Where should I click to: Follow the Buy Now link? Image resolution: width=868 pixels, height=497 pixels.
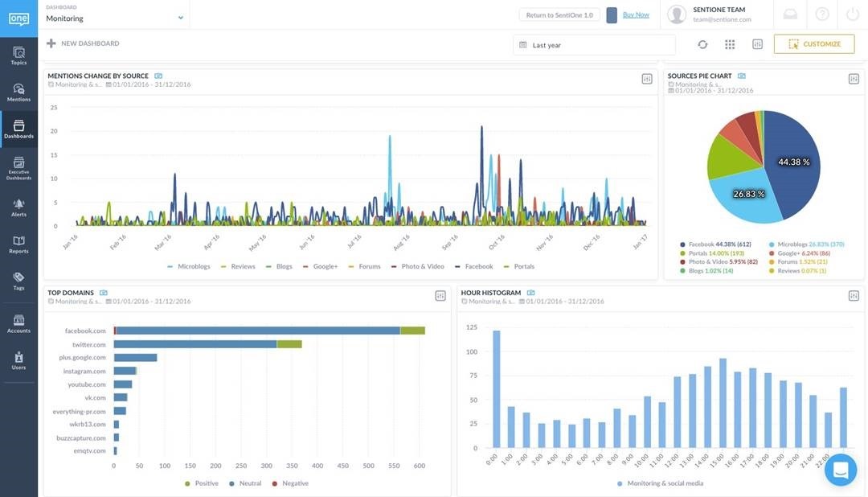[x=636, y=14]
